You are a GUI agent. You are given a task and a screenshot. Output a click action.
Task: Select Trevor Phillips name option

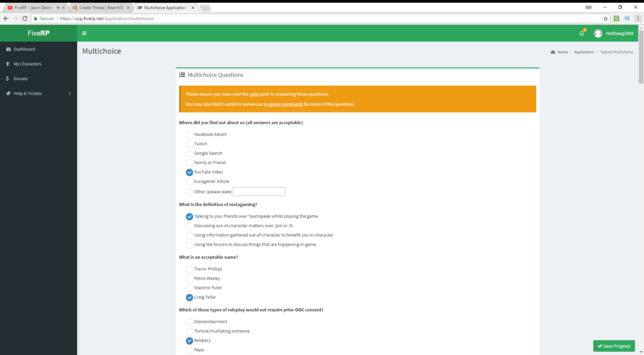[190, 269]
